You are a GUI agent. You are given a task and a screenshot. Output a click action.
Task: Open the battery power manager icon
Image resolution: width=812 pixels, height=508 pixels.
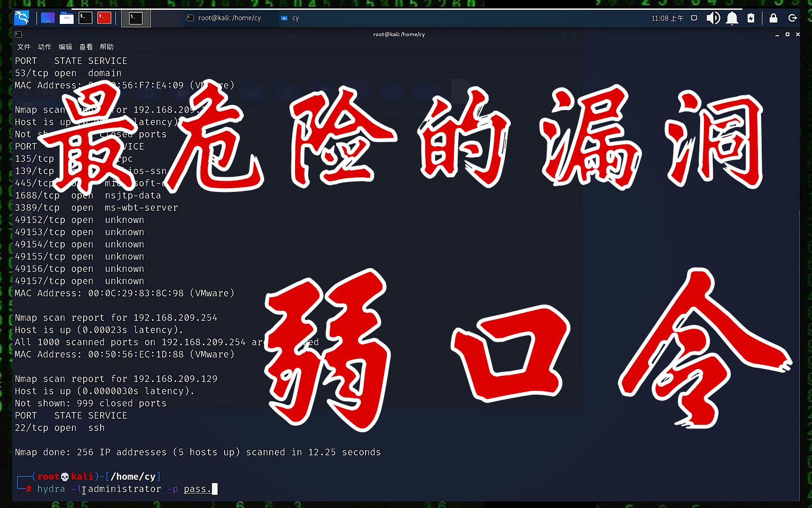coord(751,18)
